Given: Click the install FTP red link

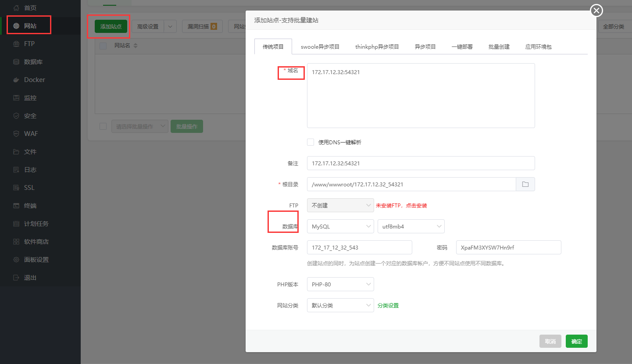Looking at the screenshot, I should 401,205.
